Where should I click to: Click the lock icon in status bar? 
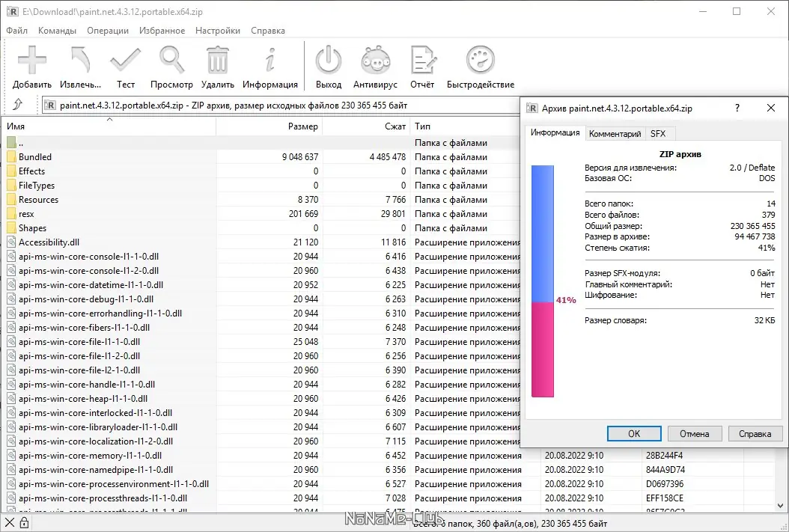(x=24, y=523)
